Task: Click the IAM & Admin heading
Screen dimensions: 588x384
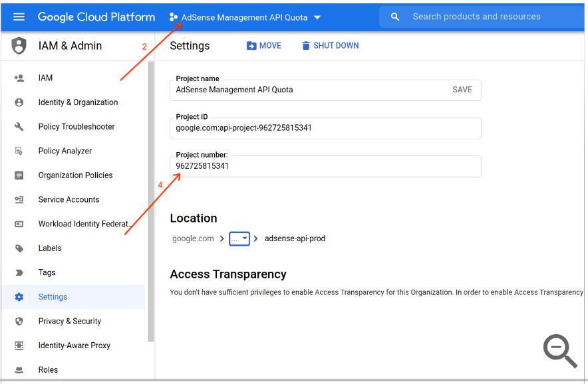Action: coord(70,46)
